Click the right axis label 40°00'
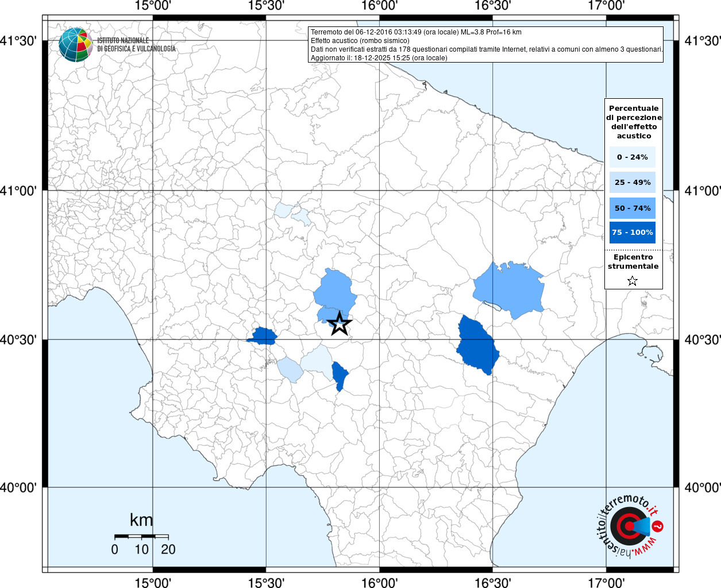 pyautogui.click(x=703, y=488)
